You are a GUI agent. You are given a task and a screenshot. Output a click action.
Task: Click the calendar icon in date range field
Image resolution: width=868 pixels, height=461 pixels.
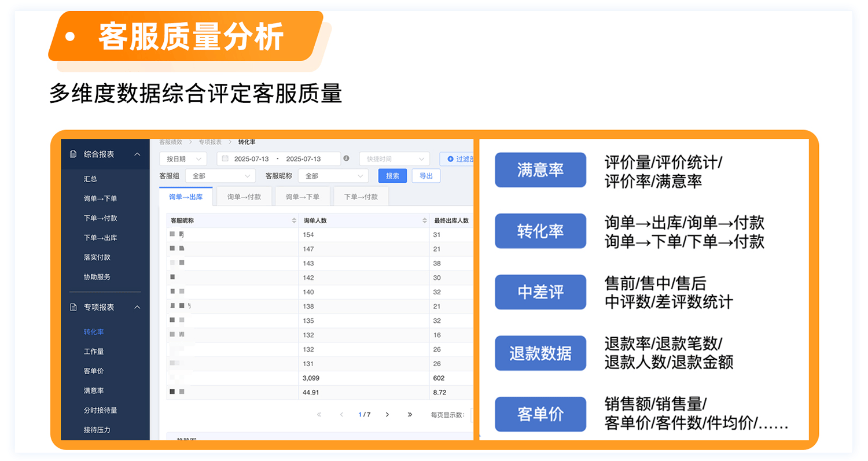[225, 158]
